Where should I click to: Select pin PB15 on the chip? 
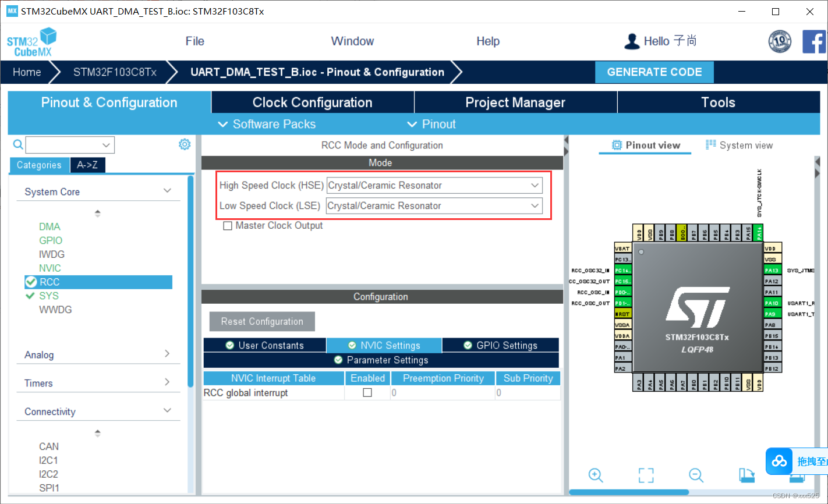point(772,336)
